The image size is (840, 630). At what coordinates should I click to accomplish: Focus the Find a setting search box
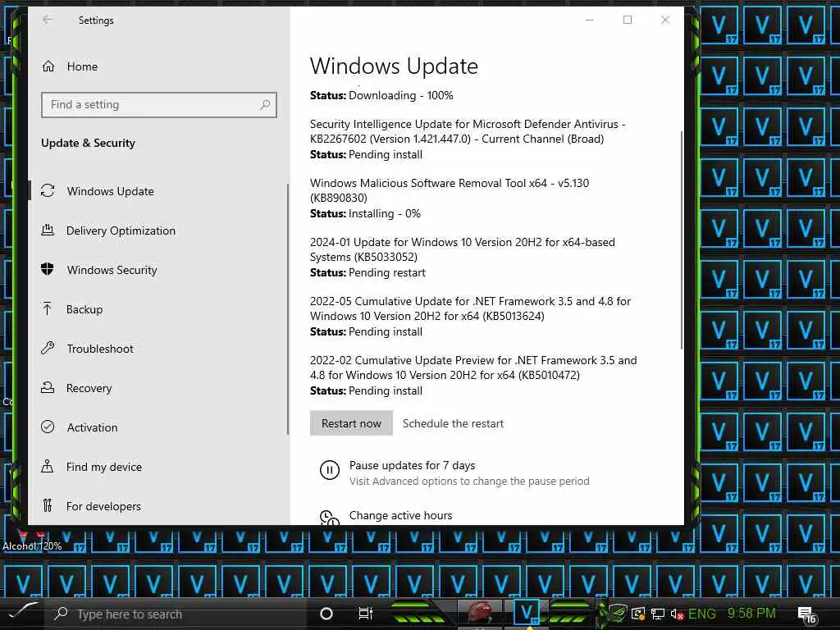pyautogui.click(x=158, y=105)
